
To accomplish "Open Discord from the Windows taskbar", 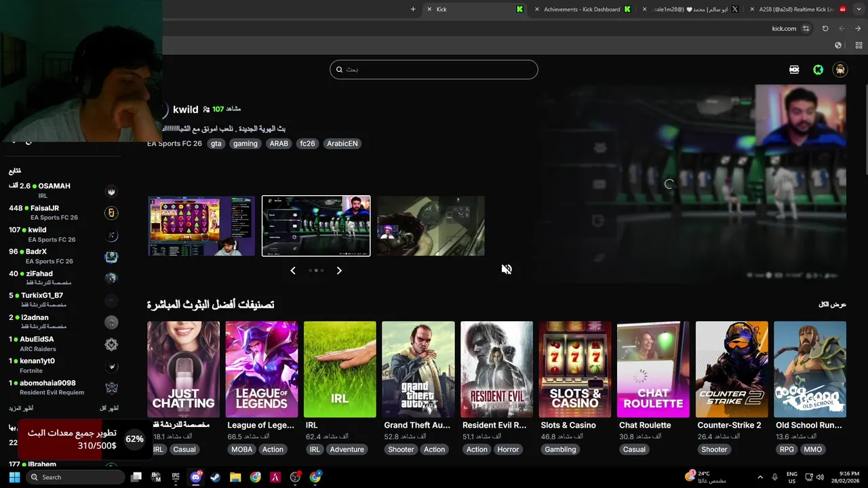I will 196,477.
